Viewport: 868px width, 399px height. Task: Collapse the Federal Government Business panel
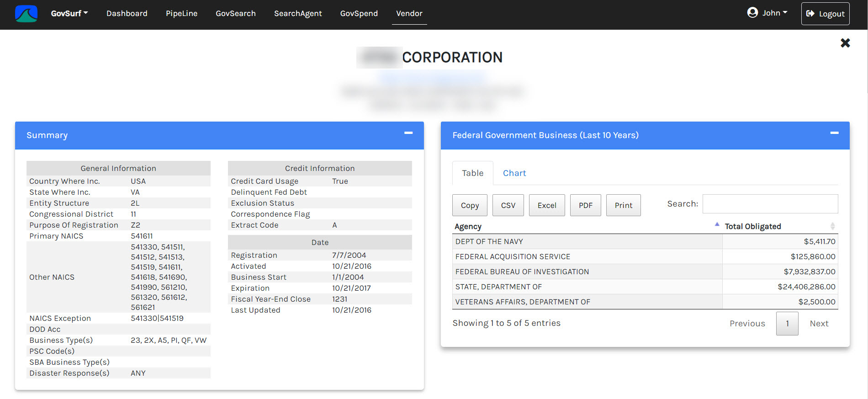834,133
